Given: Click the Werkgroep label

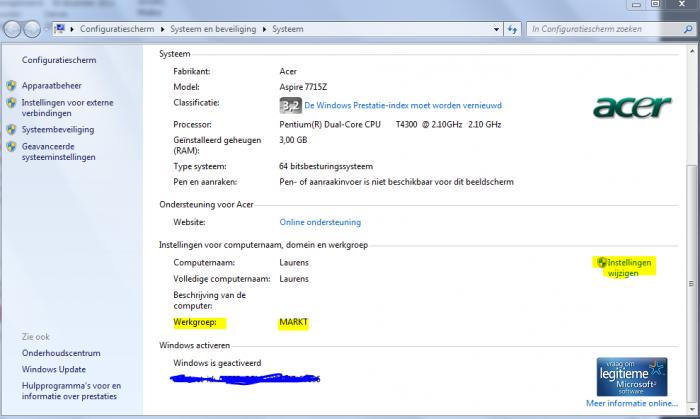Looking at the screenshot, I should [x=195, y=322].
